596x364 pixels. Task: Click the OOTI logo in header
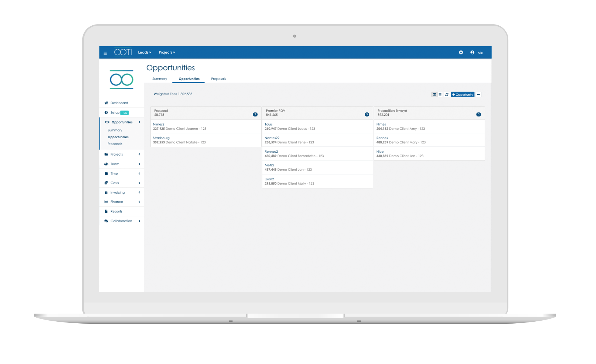coord(123,52)
